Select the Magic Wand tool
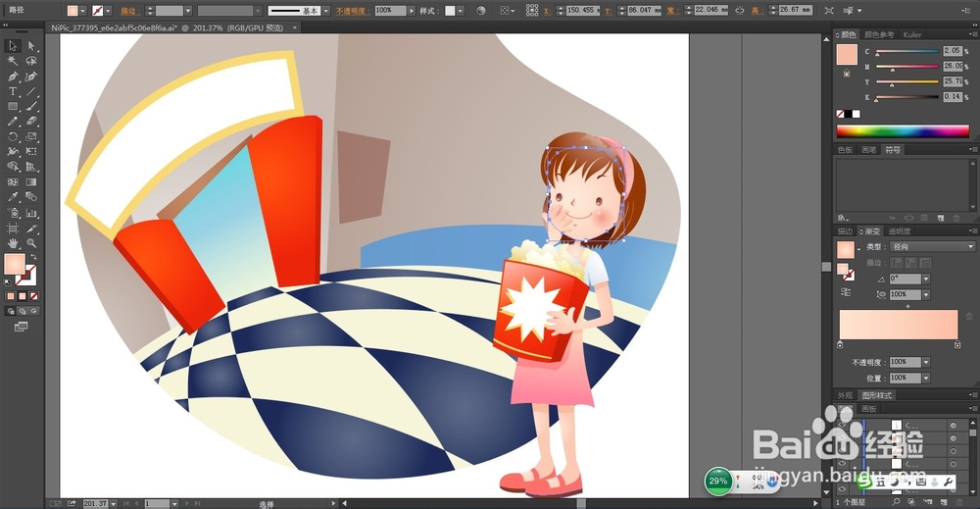The height and width of the screenshot is (509, 980). [x=13, y=61]
